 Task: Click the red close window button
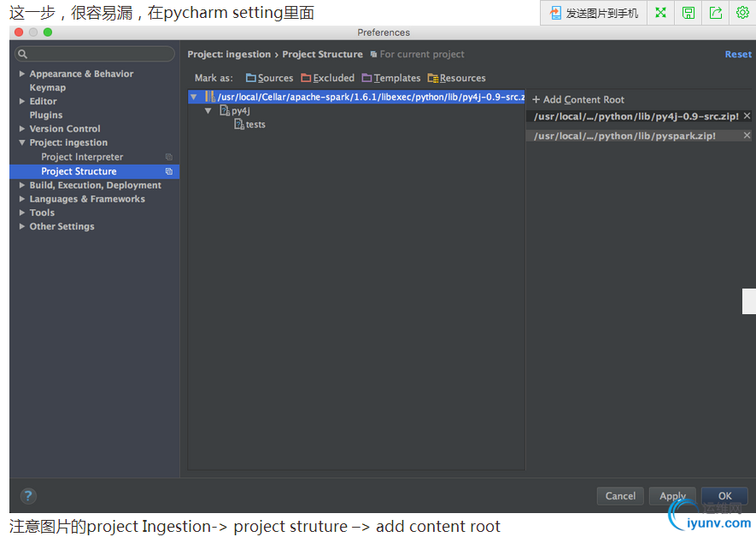tap(19, 32)
